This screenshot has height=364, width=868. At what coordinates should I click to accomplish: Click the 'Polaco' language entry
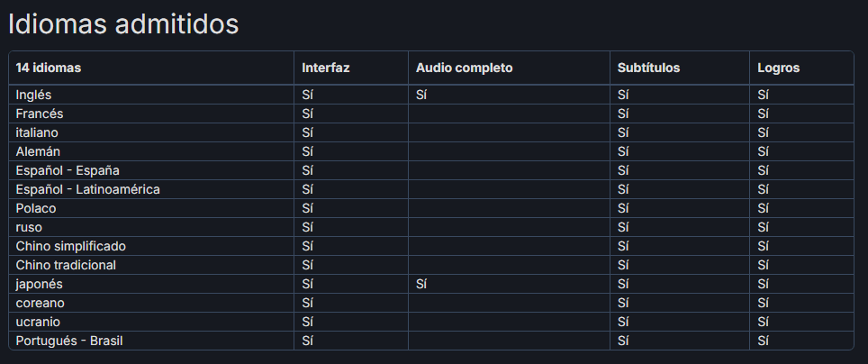(x=35, y=208)
